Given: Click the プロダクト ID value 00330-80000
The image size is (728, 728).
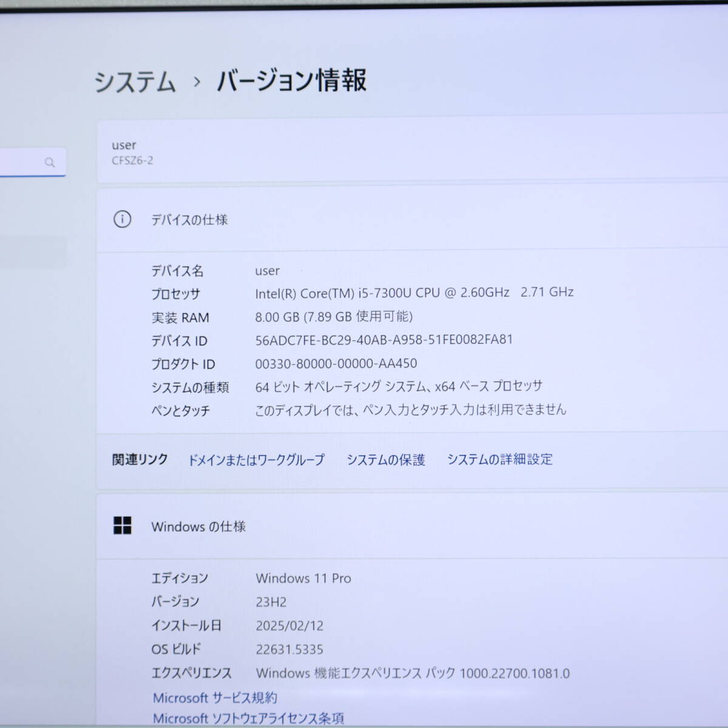Looking at the screenshot, I should [335, 363].
